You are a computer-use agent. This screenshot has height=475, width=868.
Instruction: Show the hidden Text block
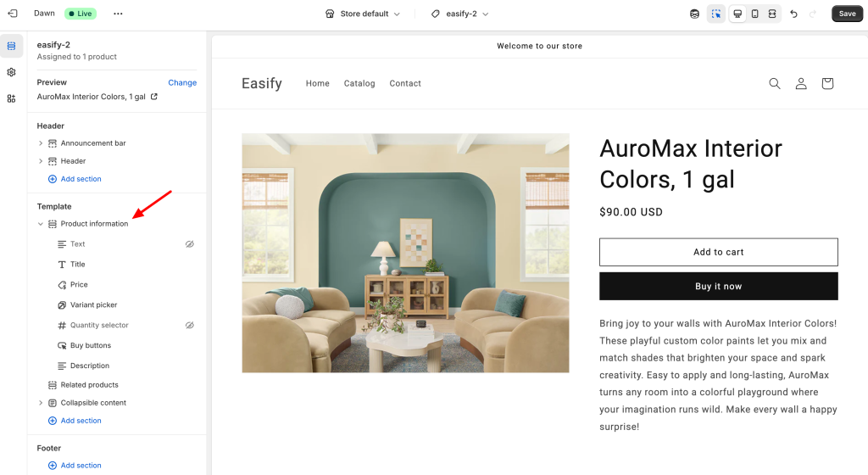click(x=189, y=244)
